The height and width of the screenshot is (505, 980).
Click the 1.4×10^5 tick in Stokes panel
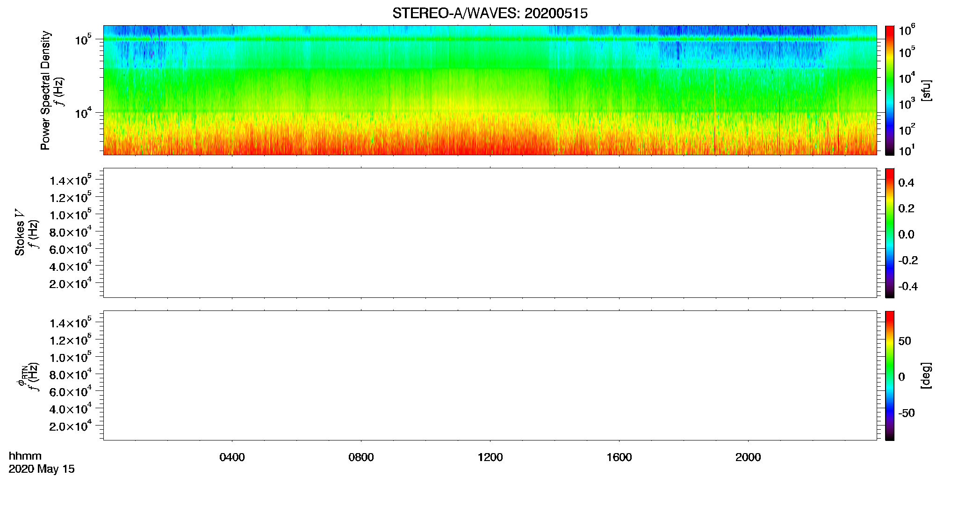pos(71,180)
